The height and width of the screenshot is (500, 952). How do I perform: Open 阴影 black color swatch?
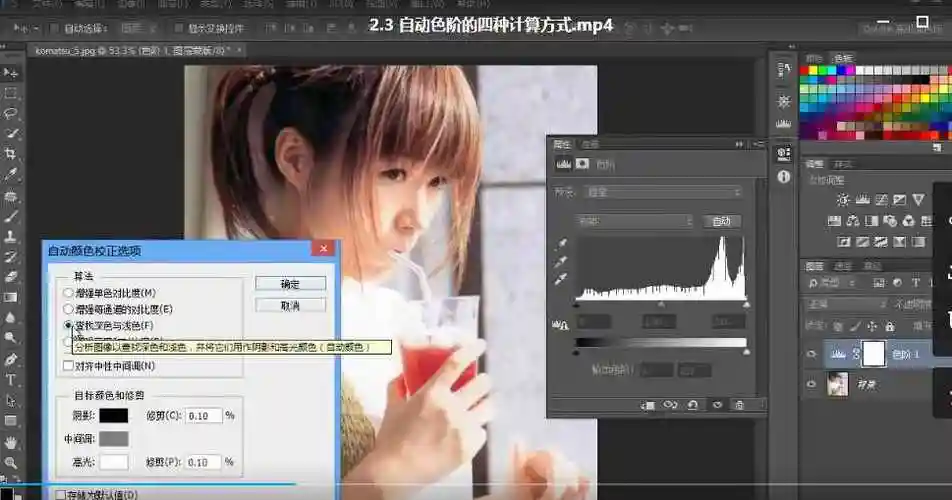coord(114,416)
